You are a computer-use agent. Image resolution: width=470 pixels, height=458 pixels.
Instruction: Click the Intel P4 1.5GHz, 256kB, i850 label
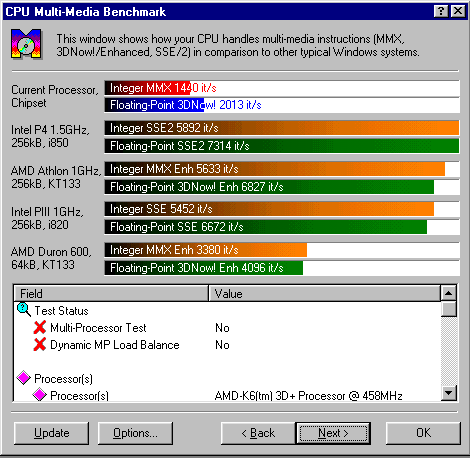coord(50,136)
